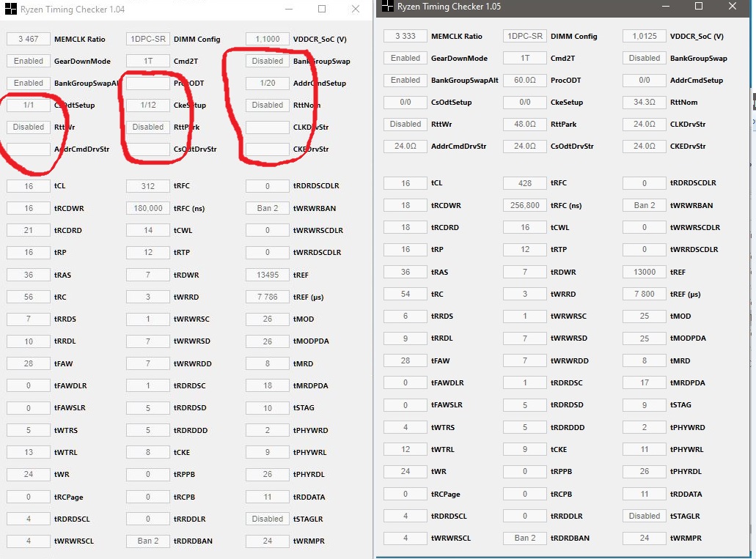The height and width of the screenshot is (559, 756).
Task: Click tWRWRBAN field Ban 2 in version 1.04
Action: [268, 208]
